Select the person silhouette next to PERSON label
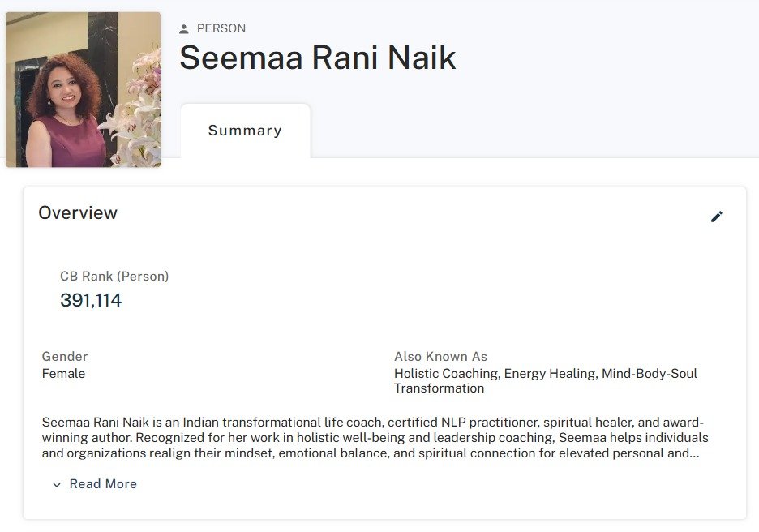Image resolution: width=759 pixels, height=532 pixels. click(183, 28)
